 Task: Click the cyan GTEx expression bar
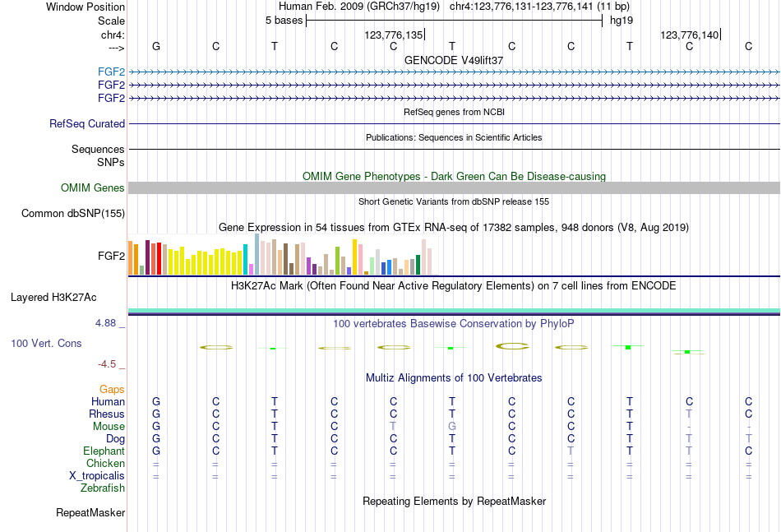coord(245,260)
